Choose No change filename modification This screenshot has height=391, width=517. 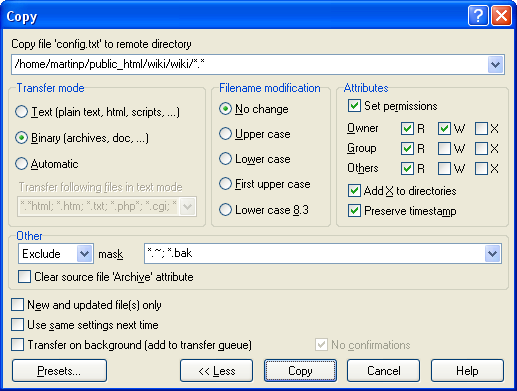tap(225, 109)
